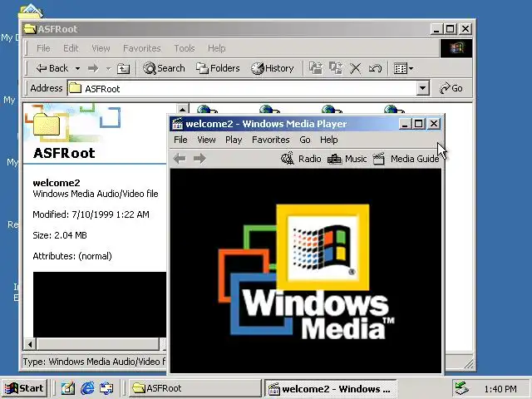
Task: Launch Outlook Express from Quick Launch
Action: (x=106, y=388)
